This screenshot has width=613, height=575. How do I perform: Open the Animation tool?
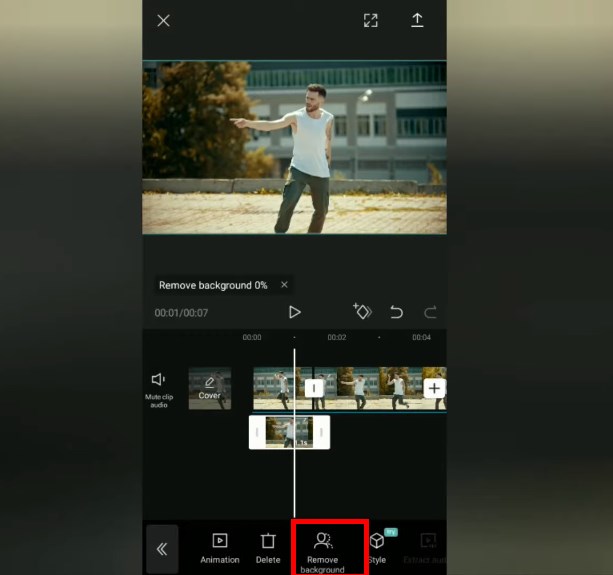pyautogui.click(x=220, y=548)
